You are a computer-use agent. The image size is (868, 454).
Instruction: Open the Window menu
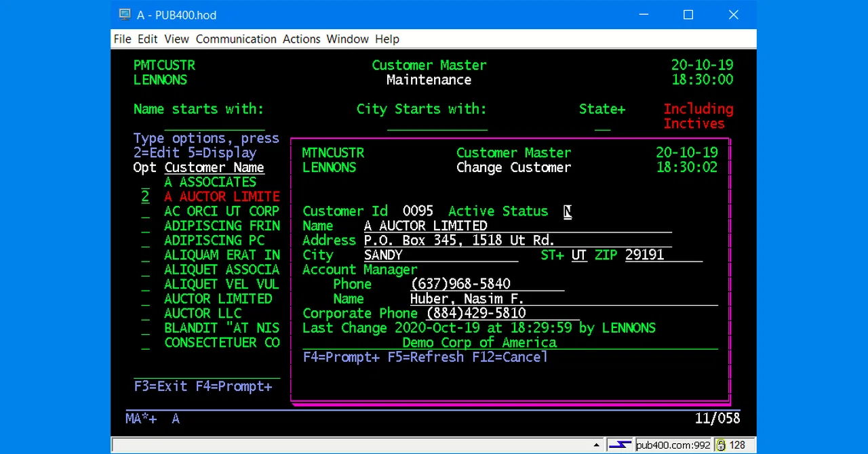348,39
